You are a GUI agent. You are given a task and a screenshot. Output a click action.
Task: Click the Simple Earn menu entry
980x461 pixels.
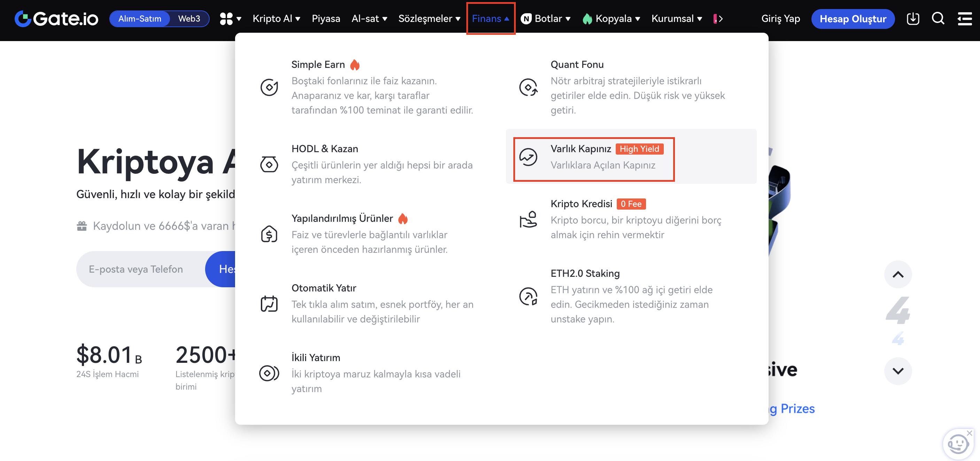click(318, 65)
